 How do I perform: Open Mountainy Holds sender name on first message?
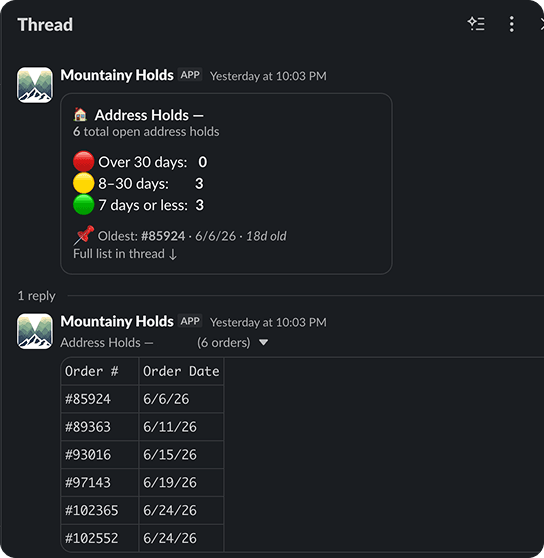pos(117,75)
